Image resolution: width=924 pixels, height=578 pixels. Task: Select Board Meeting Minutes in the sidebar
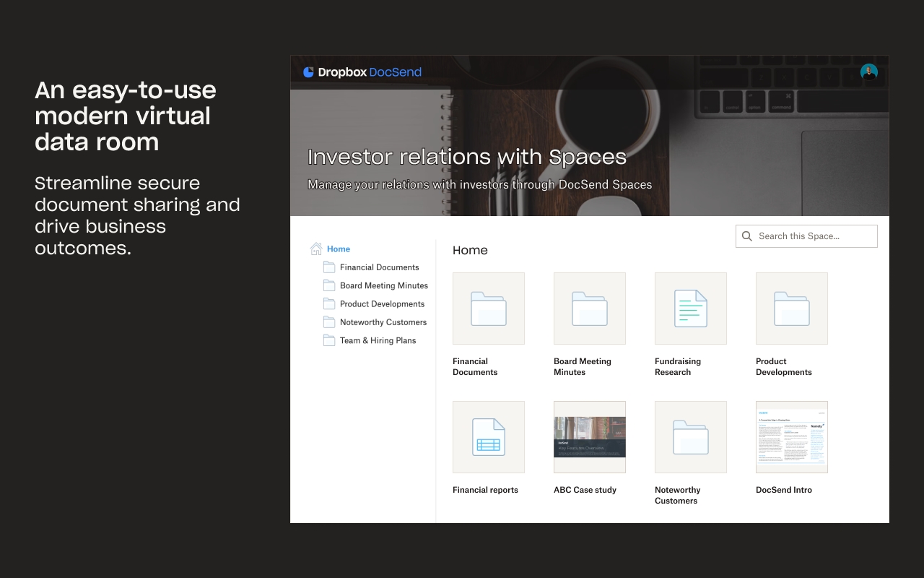(x=383, y=285)
